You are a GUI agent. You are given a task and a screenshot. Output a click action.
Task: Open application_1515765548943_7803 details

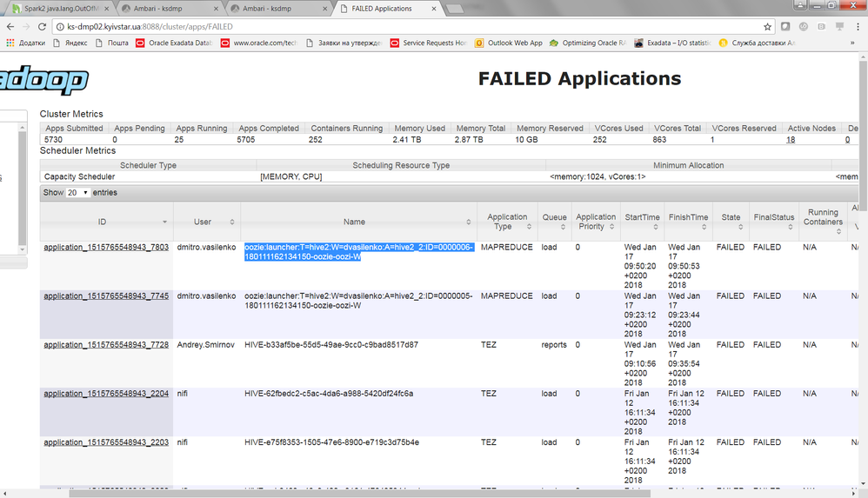tap(106, 248)
